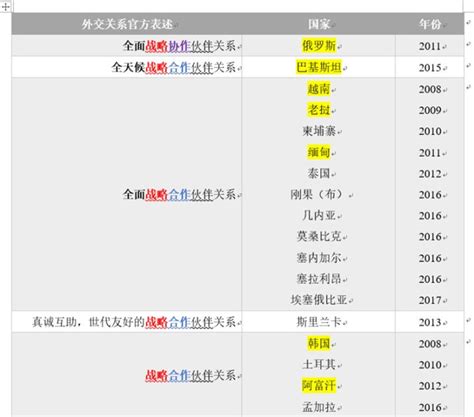The height and width of the screenshot is (417, 474).
Task: Click the 孟加拉 country cell
Action: click(x=319, y=407)
